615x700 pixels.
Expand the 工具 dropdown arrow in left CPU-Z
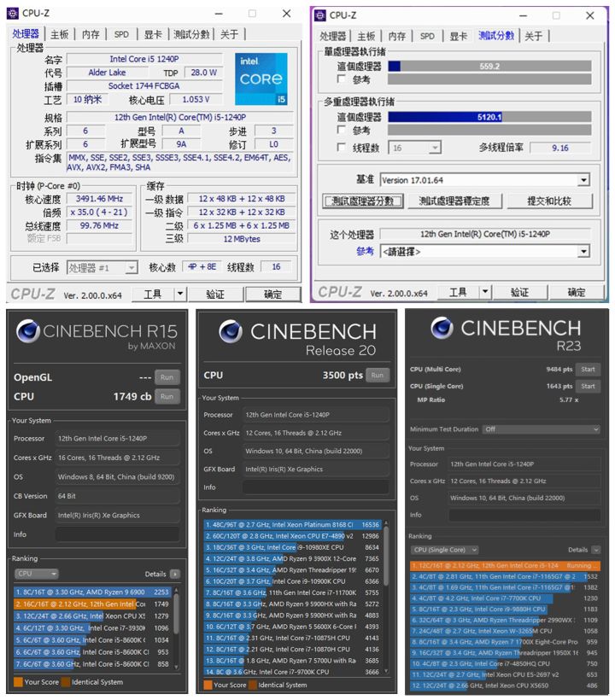click(179, 294)
